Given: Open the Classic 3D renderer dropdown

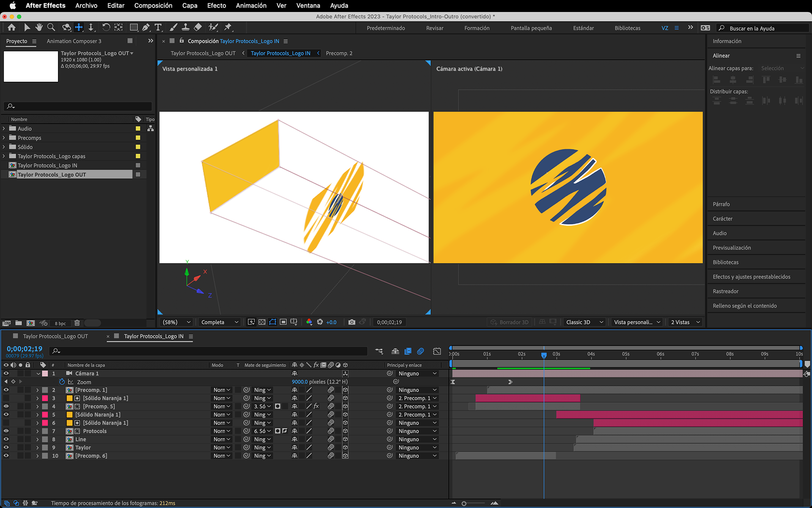Looking at the screenshot, I should click(x=584, y=322).
